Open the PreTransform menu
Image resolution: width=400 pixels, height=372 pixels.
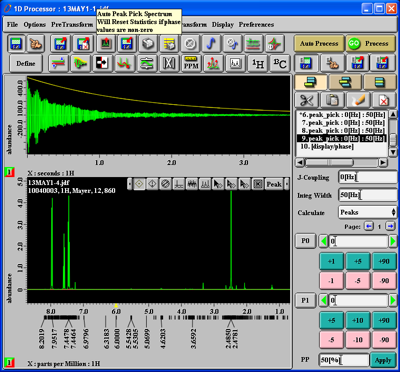coord(72,25)
